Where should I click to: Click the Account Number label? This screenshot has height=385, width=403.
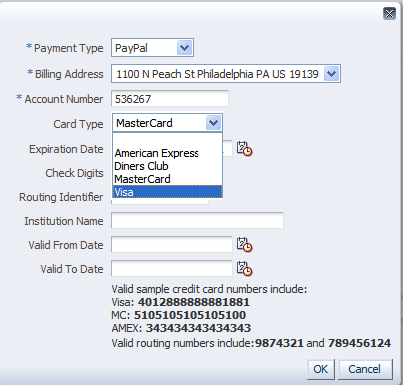point(64,99)
